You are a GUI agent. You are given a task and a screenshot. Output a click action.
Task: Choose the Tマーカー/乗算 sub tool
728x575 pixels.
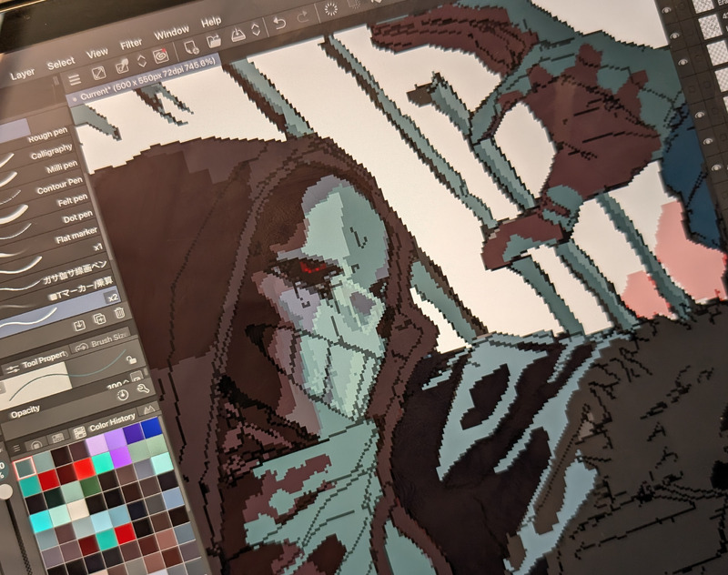81,288
